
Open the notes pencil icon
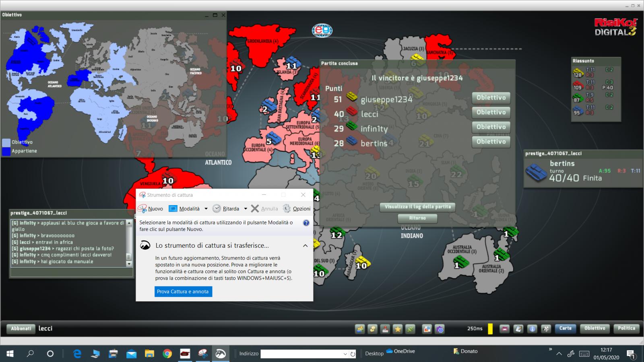518,329
